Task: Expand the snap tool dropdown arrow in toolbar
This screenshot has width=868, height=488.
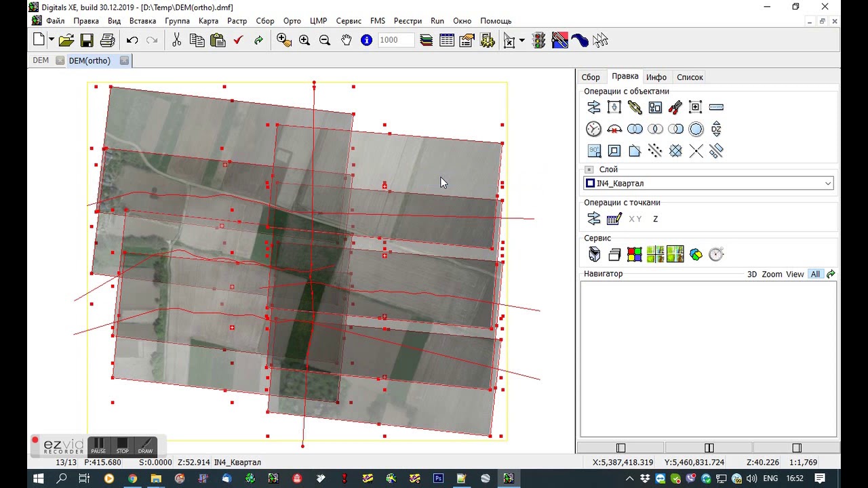Action: (x=521, y=41)
